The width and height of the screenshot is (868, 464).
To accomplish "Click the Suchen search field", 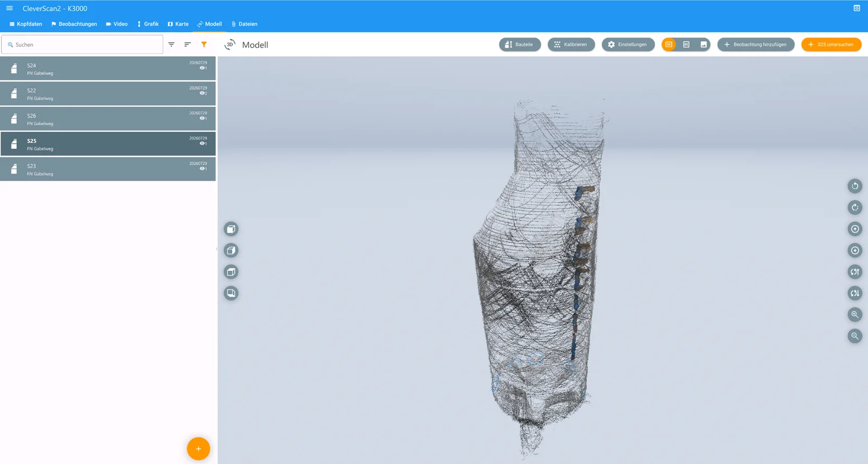I will click(82, 45).
